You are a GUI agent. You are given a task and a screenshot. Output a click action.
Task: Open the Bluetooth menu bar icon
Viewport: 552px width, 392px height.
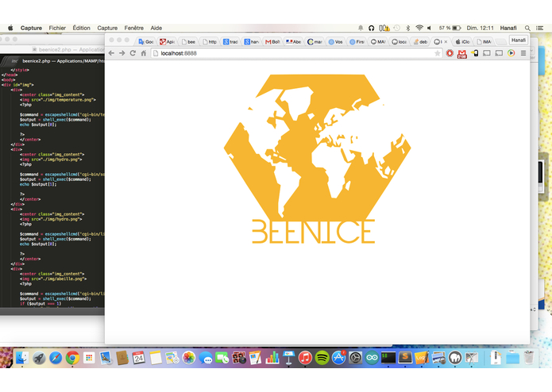[408, 28]
